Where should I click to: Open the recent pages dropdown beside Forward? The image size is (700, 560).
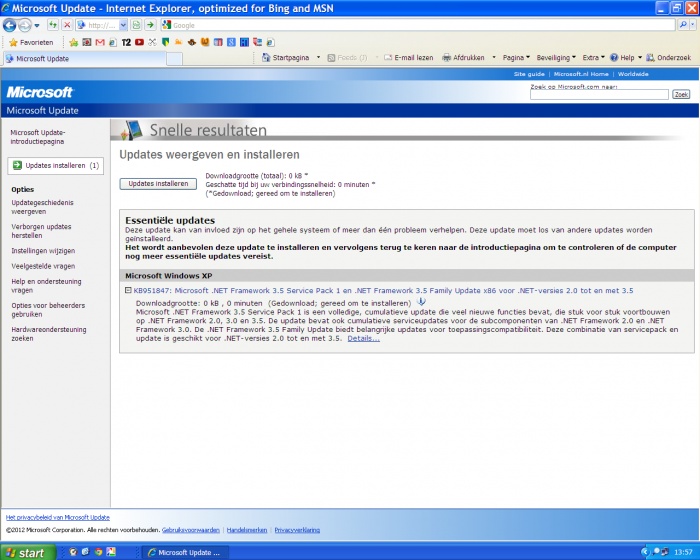pos(37,25)
